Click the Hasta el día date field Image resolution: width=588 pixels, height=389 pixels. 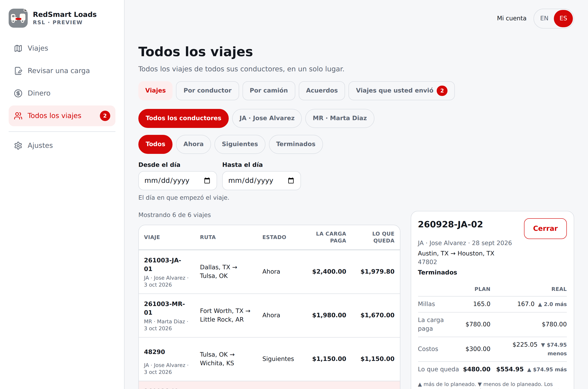coord(262,181)
